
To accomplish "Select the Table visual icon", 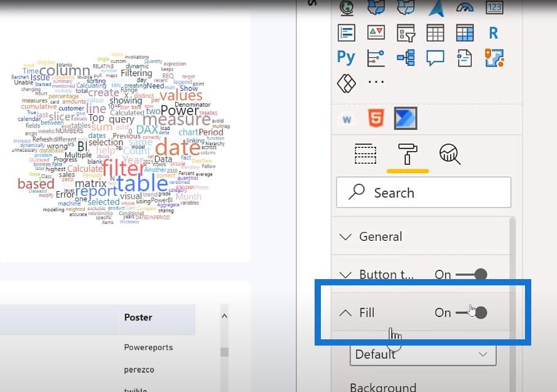I will pos(435,33).
